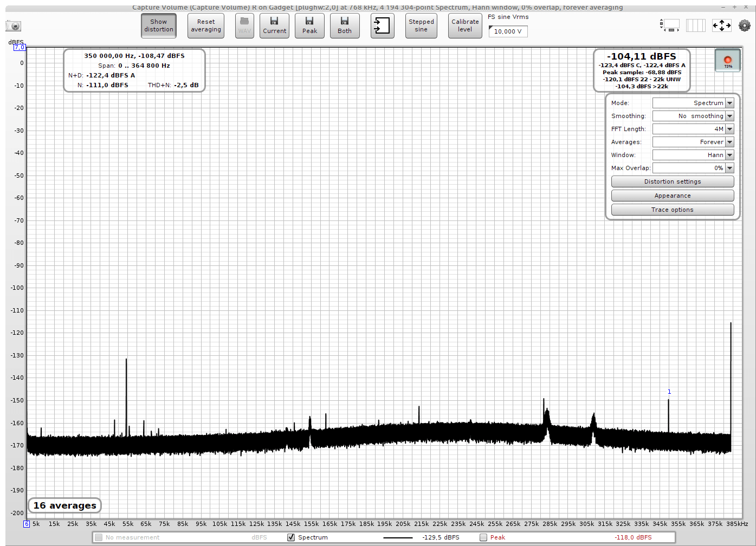Image resolution: width=756 pixels, height=546 pixels.
Task: Open the Window dropdown set to Hann
Action: [x=693, y=155]
